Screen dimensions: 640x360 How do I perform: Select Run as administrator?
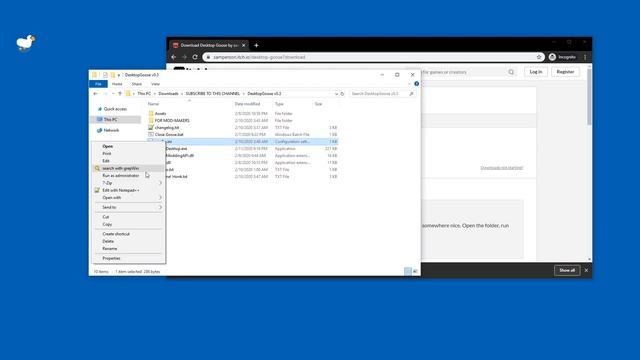tap(121, 176)
